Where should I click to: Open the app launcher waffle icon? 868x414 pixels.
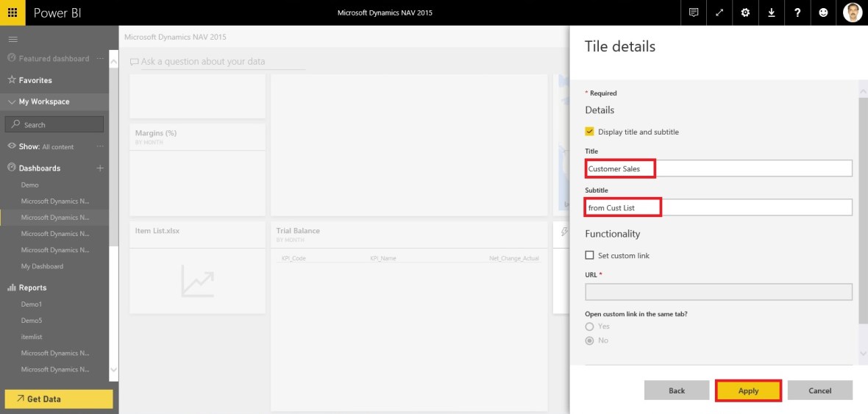[13, 13]
